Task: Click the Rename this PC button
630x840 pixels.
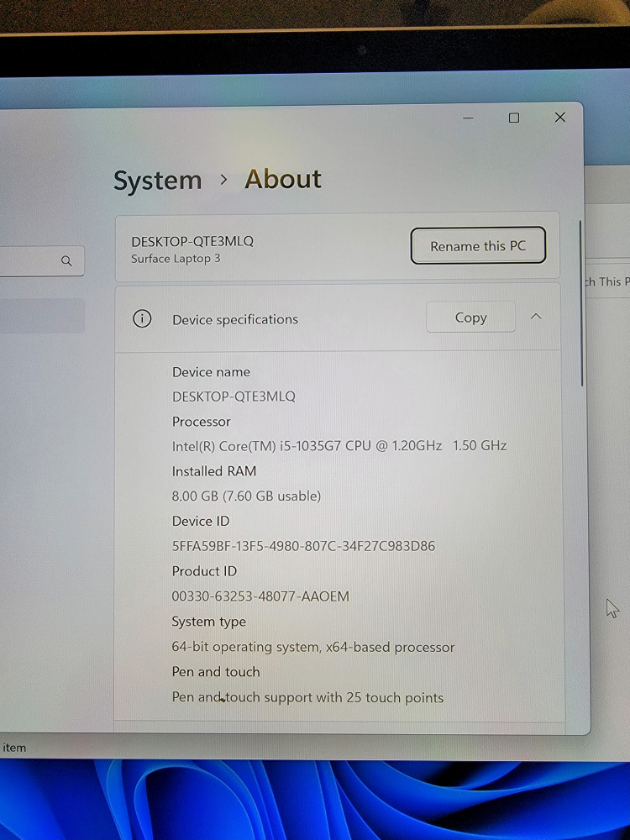Action: click(478, 246)
